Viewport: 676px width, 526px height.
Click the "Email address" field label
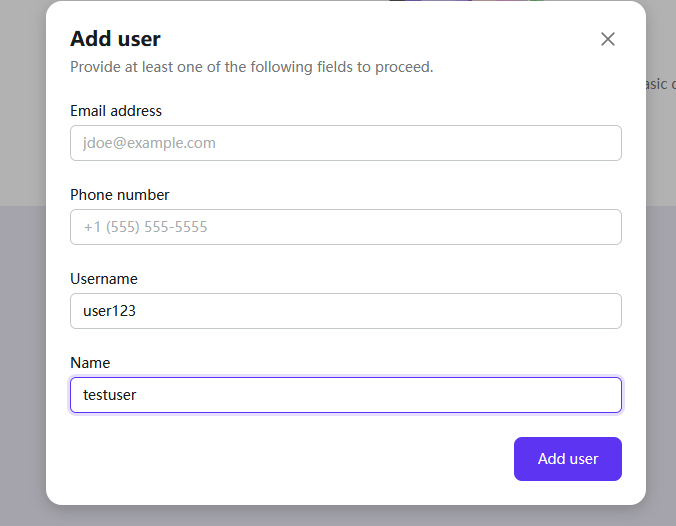point(116,111)
